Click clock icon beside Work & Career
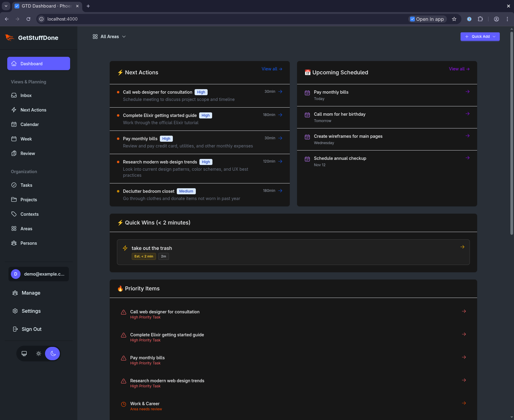The height and width of the screenshot is (420, 514). [124, 404]
